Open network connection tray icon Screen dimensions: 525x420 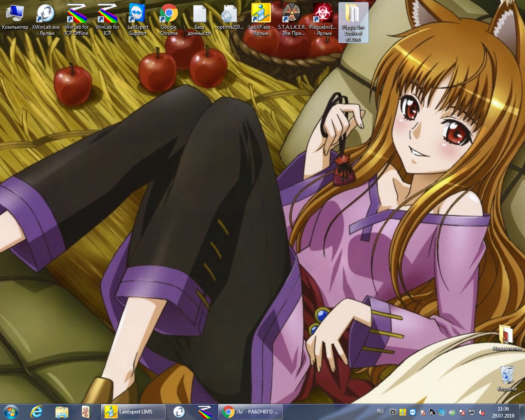[472, 412]
